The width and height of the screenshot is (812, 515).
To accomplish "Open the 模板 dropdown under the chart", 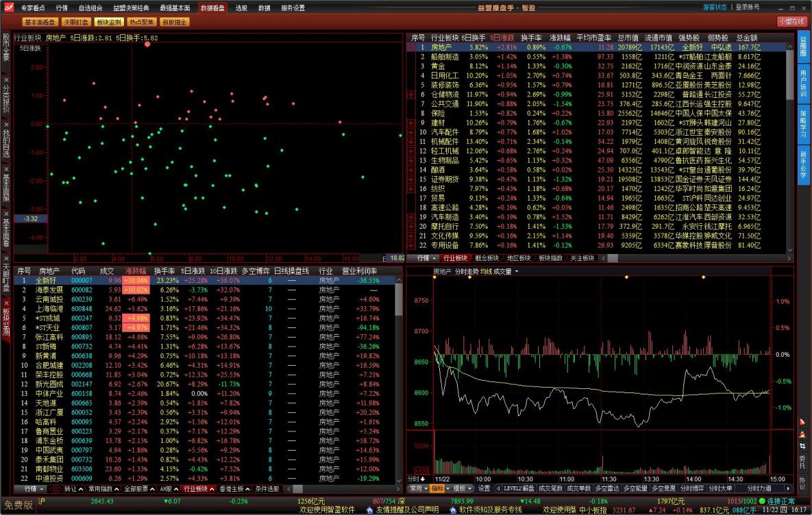I will coord(460,488).
